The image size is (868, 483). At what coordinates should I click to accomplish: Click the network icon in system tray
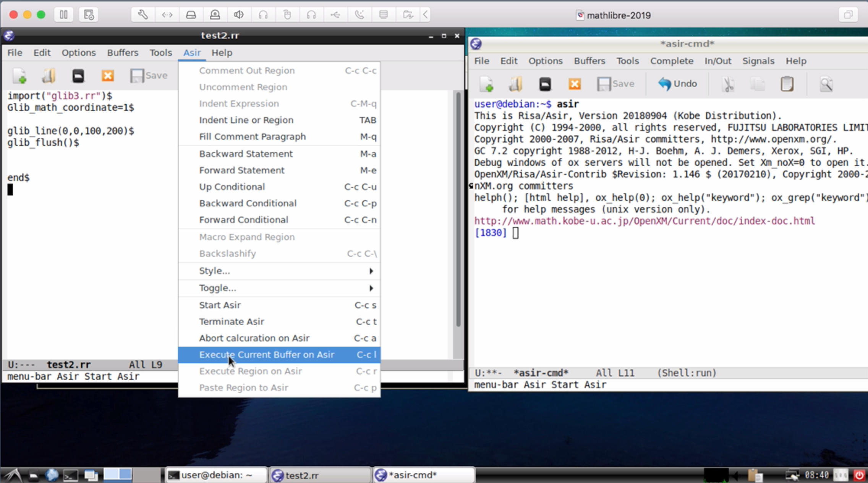point(792,475)
